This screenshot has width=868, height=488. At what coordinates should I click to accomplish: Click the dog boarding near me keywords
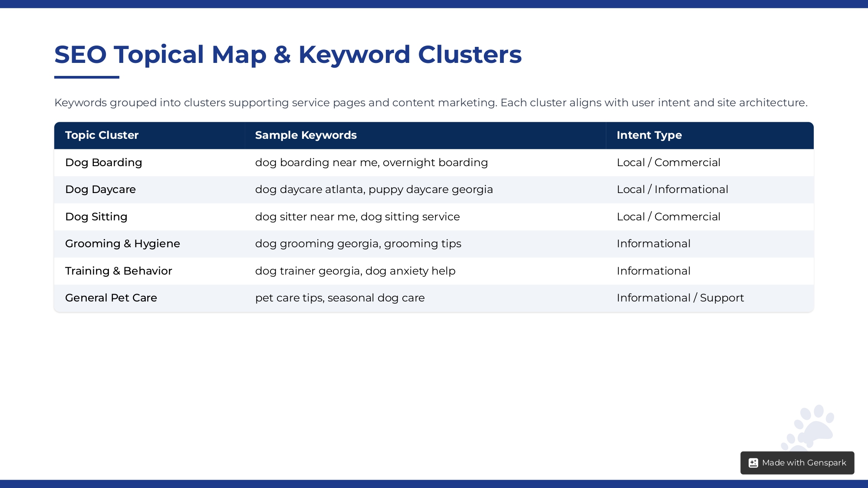371,163
